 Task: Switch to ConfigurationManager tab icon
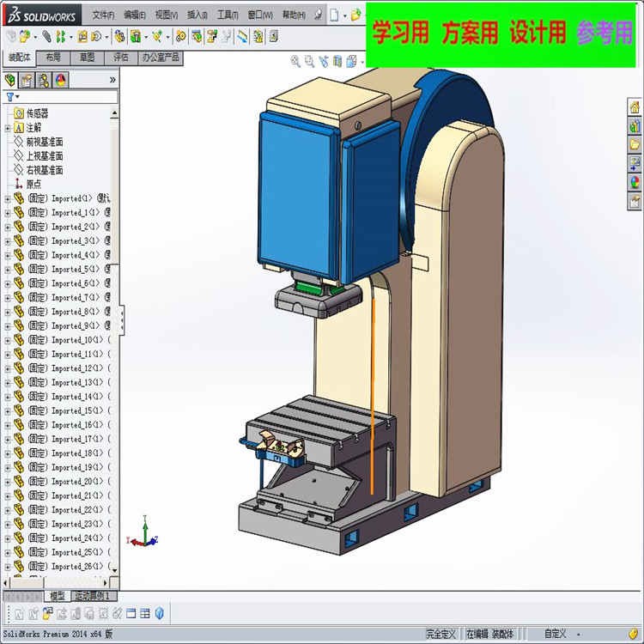pyautogui.click(x=44, y=80)
